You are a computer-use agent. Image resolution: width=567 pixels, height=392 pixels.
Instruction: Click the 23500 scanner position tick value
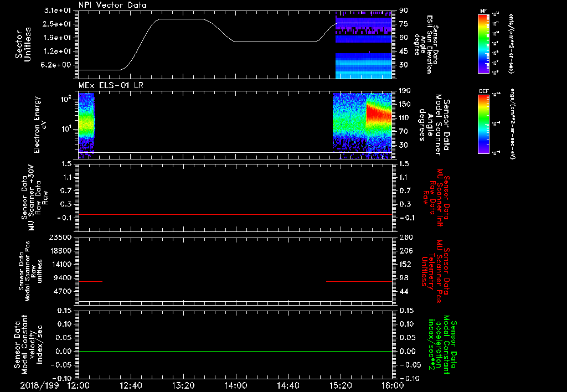(60, 237)
